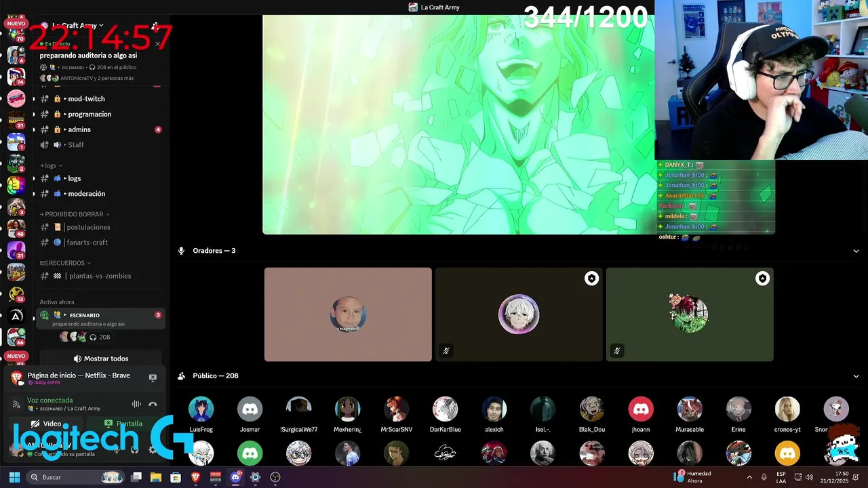Open Erine audience member profile
The width and height of the screenshot is (868, 488).
[738, 414]
